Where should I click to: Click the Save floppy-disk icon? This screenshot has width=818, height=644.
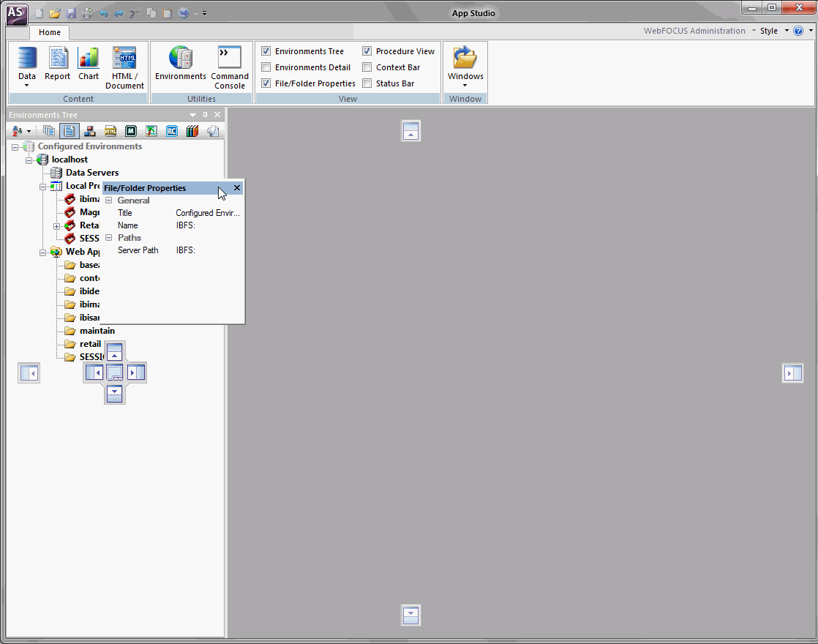tap(72, 14)
